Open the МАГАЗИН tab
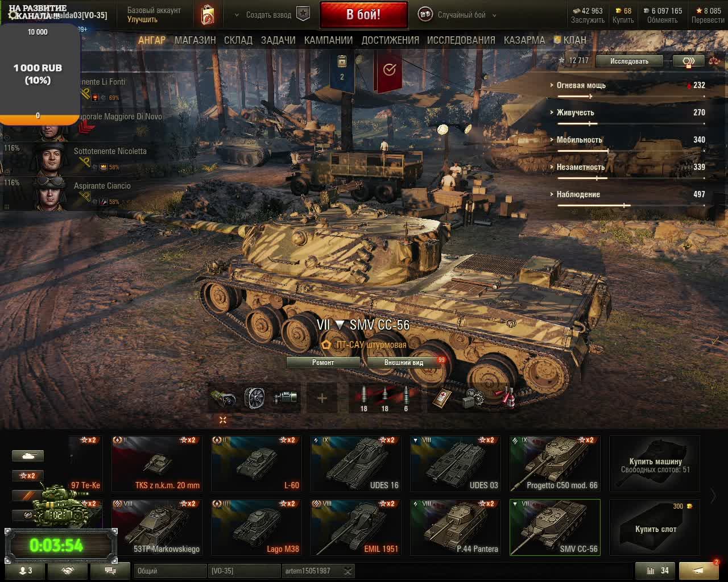Viewport: 728px width, 582px height. [195, 40]
